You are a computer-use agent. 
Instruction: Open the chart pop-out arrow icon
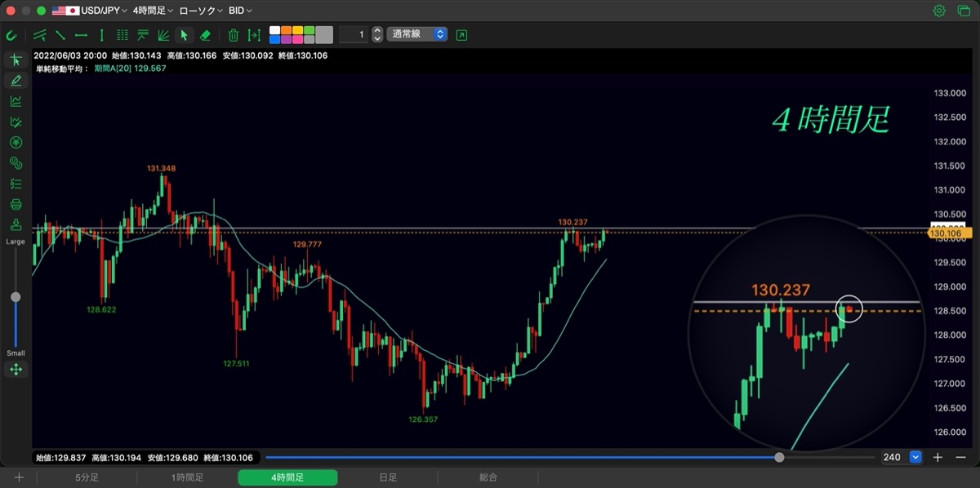462,35
